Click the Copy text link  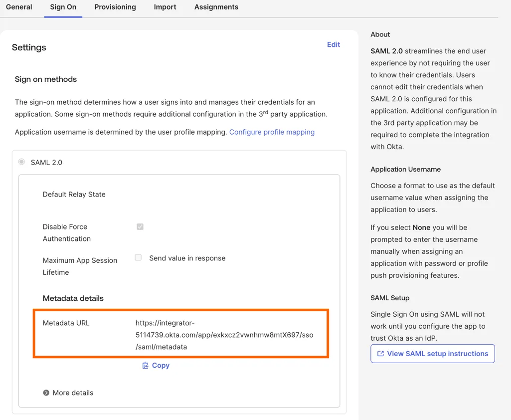pyautogui.click(x=161, y=366)
